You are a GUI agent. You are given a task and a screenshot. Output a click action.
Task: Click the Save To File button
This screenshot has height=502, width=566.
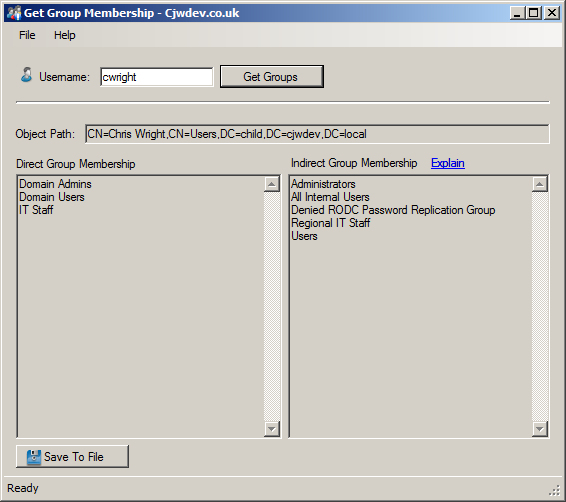tap(72, 457)
